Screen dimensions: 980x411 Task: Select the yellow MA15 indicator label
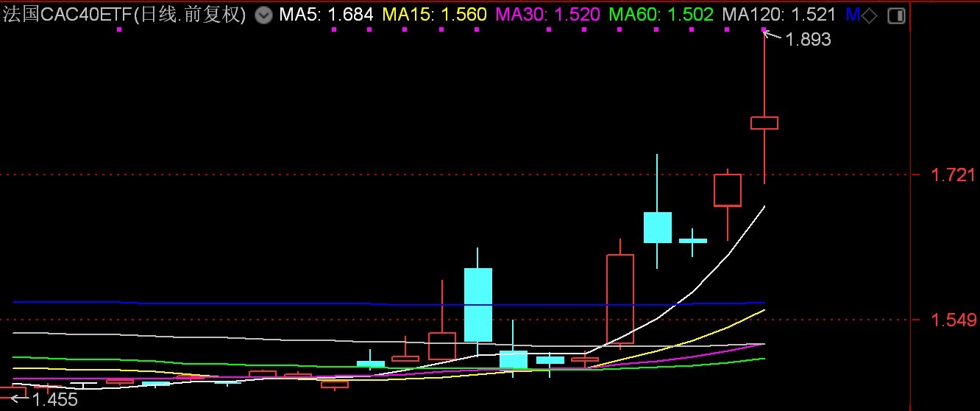tap(434, 15)
